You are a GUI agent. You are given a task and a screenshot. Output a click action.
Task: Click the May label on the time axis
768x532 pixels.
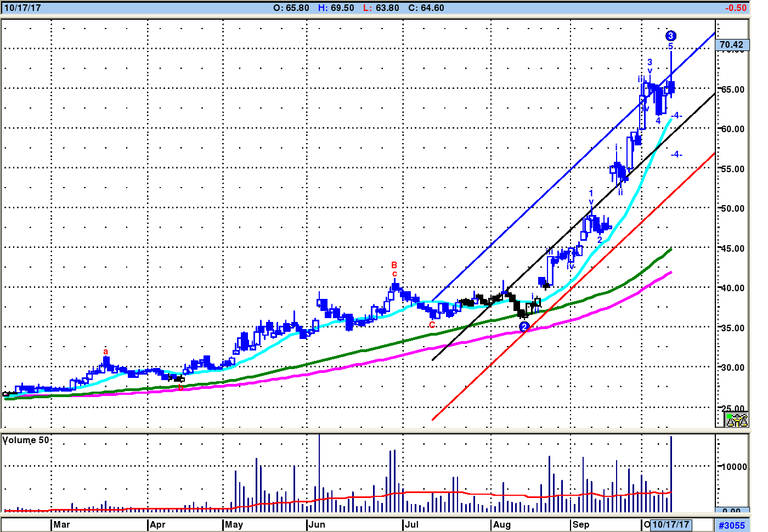(234, 525)
